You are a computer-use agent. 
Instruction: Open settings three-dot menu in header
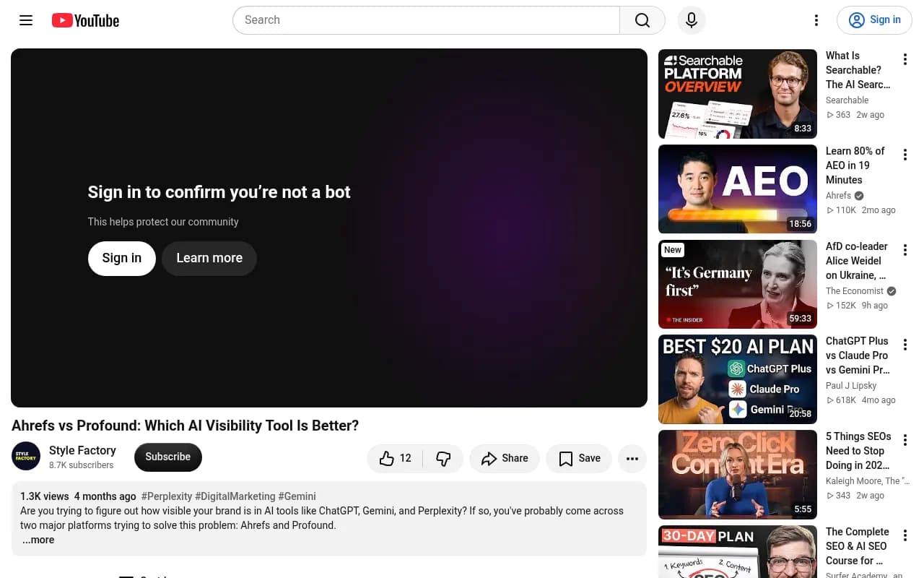click(x=816, y=20)
